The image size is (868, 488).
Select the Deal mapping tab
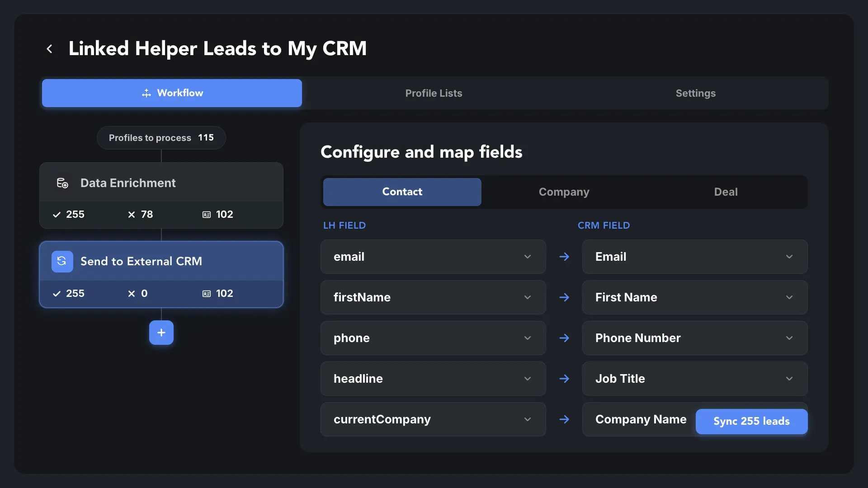click(726, 192)
